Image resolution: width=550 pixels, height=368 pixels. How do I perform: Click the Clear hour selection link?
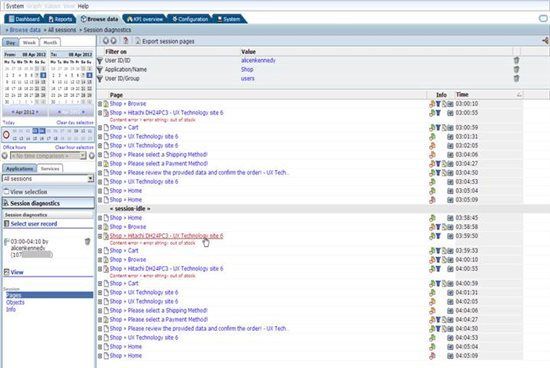point(74,147)
